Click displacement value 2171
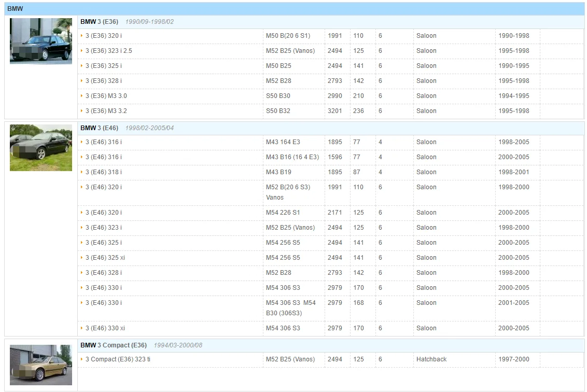 coord(334,213)
